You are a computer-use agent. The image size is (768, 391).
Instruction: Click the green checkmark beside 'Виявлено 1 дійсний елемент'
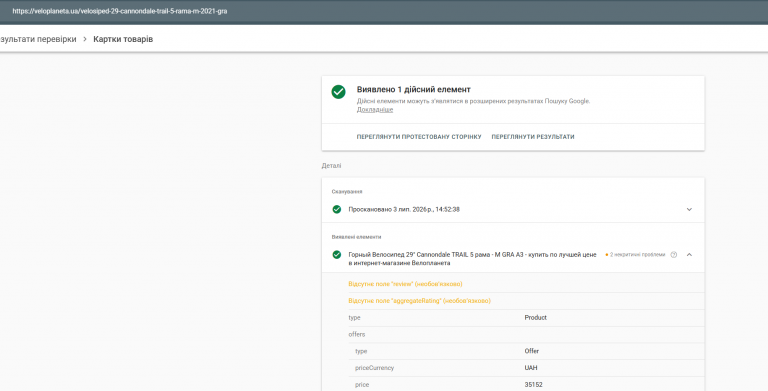click(338, 92)
